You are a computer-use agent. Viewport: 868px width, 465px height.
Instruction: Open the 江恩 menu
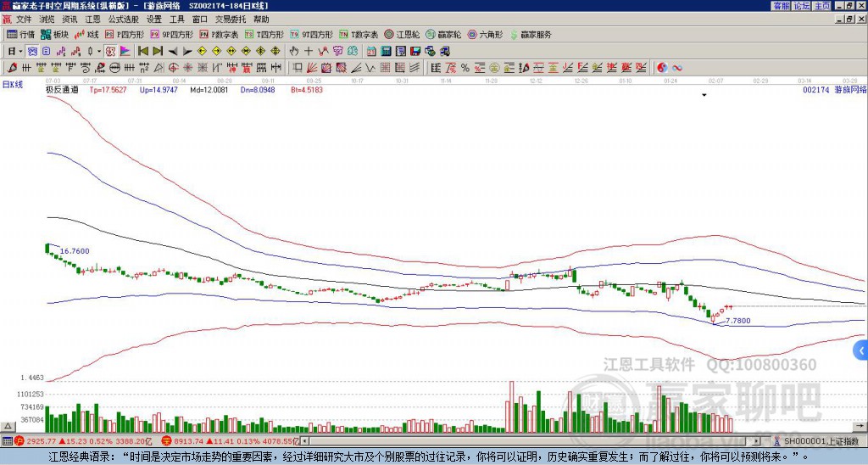92,20
